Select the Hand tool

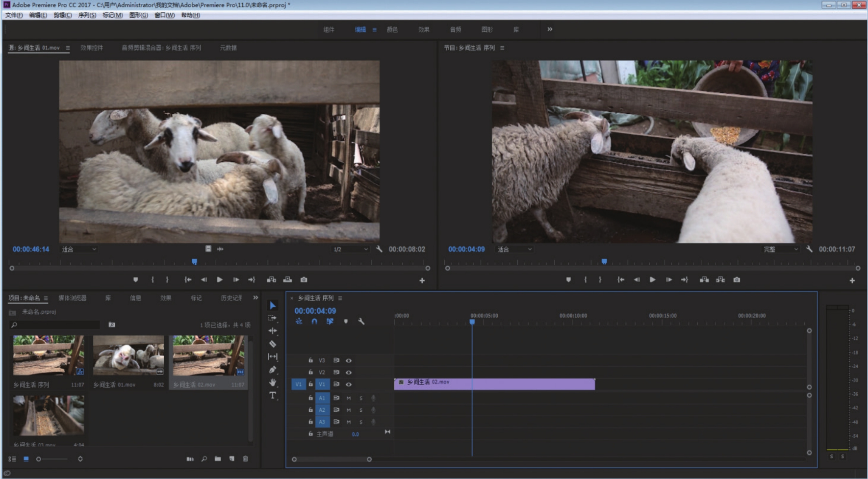click(x=273, y=382)
